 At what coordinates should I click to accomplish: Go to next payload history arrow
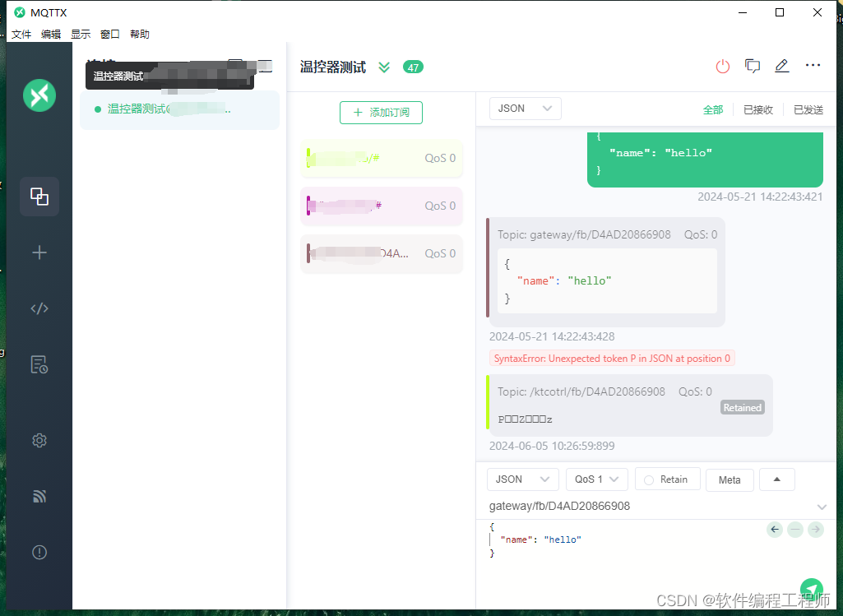click(816, 530)
